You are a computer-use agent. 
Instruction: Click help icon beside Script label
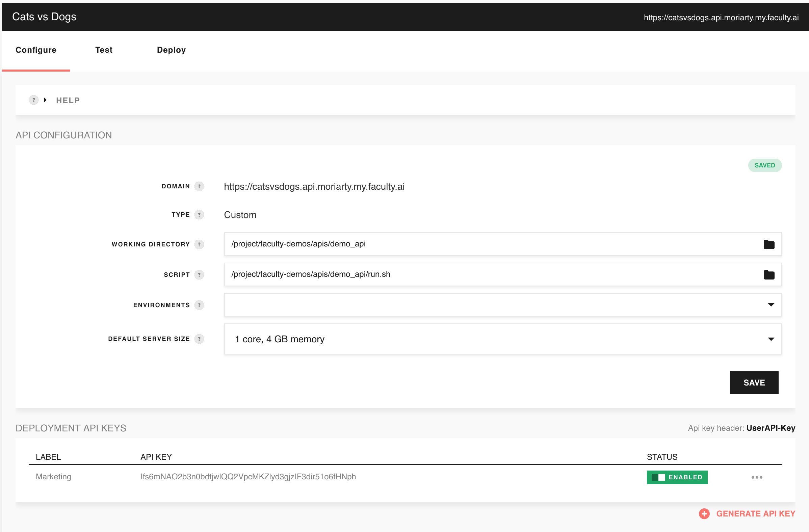pos(199,274)
